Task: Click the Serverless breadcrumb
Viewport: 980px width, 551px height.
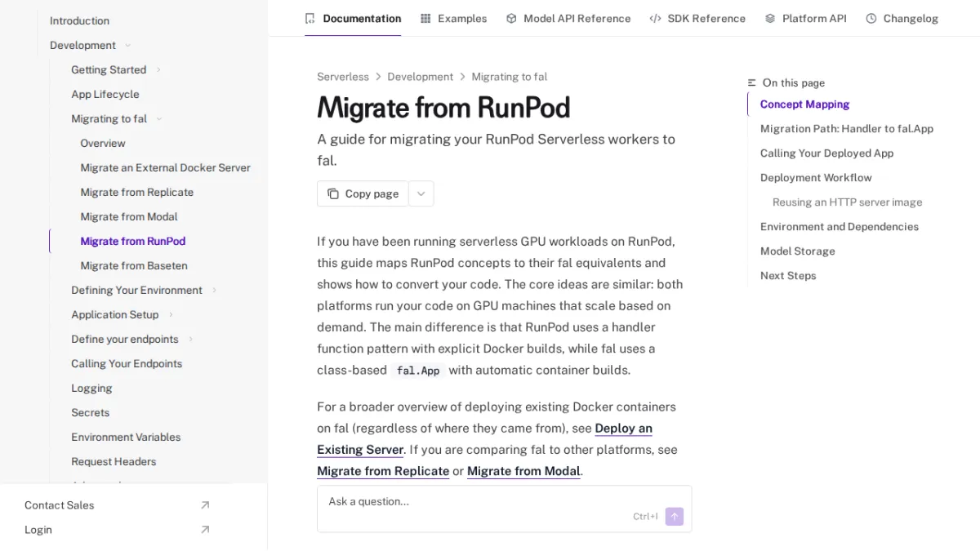Action: click(343, 77)
